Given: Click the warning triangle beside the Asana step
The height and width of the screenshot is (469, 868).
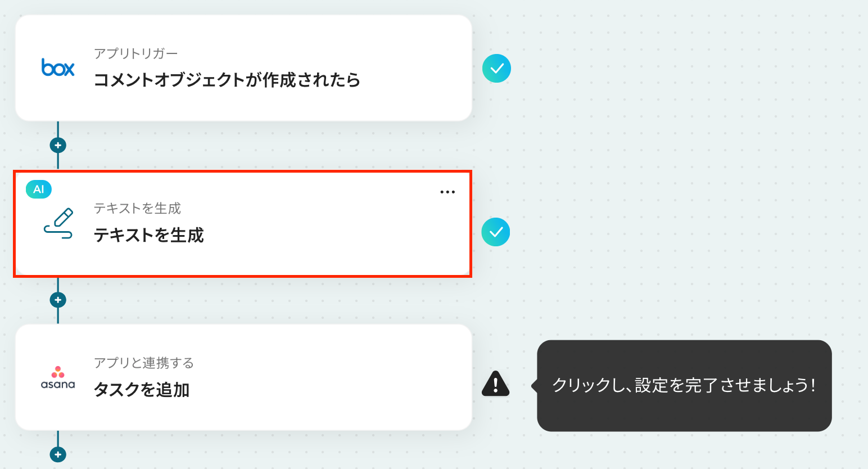Looking at the screenshot, I should point(495,384).
